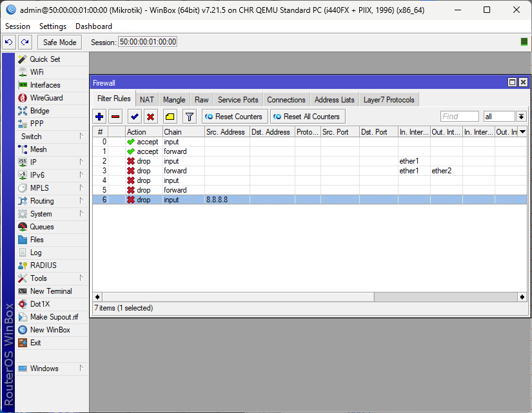Switch to the Mangle tab
This screenshot has height=413, width=532.
click(174, 100)
